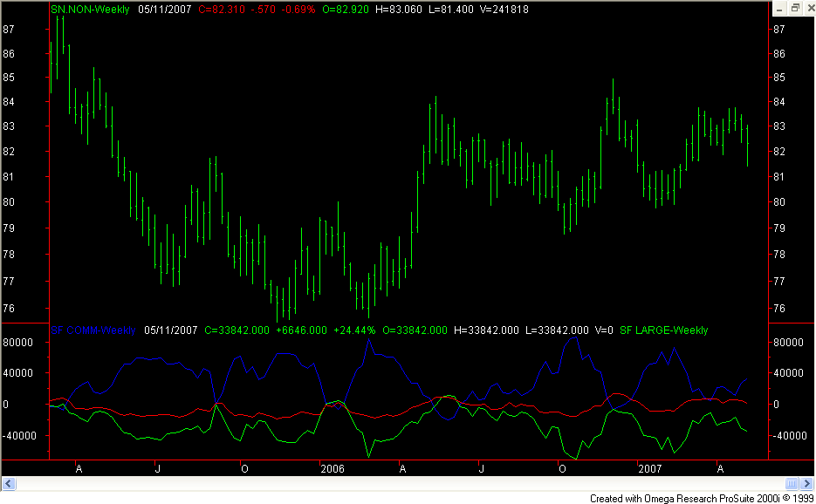Click the 2007 label on time axis

click(x=650, y=469)
